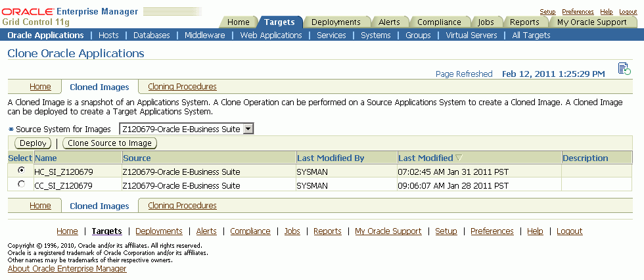
Task: Open the Setup link at the top right
Action: [547, 12]
